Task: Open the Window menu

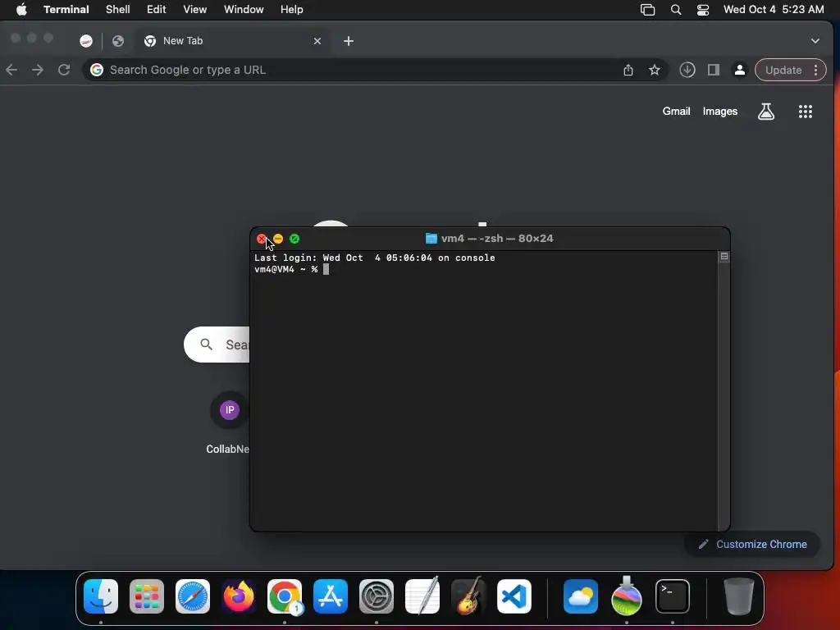Action: click(244, 10)
